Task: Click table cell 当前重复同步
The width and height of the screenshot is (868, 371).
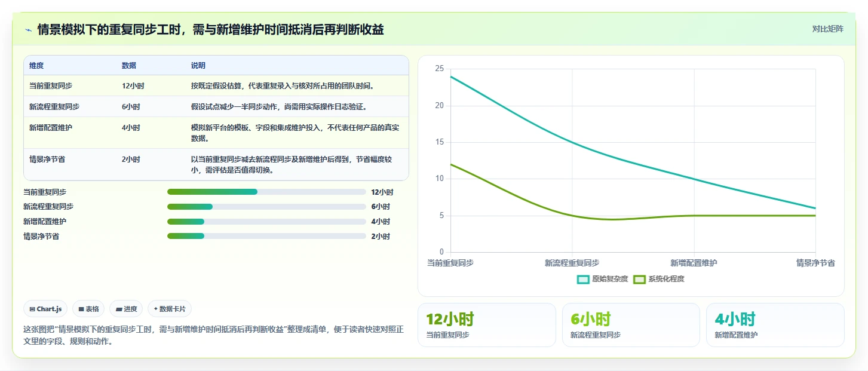Action: click(51, 85)
